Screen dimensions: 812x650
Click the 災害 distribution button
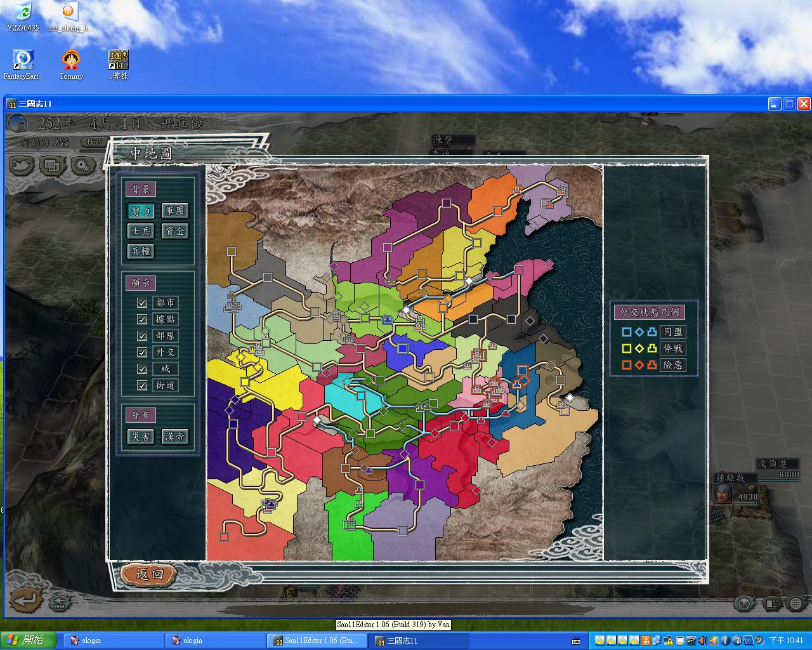[141, 437]
